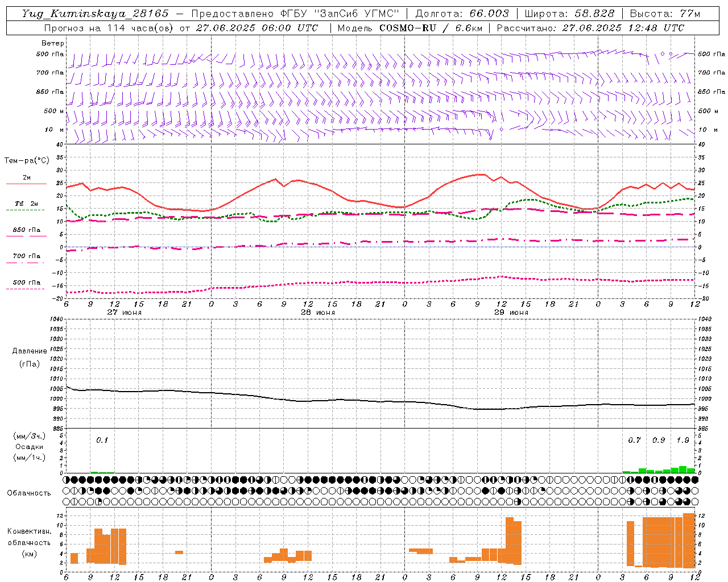Screen dimensions: 728x582
Task: Click the (гПа) pressure unit label
Action: click(30, 364)
